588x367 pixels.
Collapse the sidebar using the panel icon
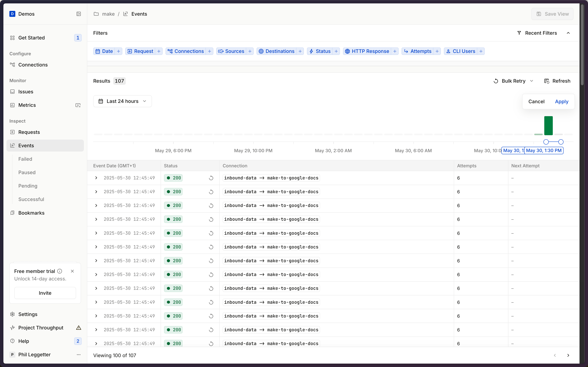coord(78,14)
